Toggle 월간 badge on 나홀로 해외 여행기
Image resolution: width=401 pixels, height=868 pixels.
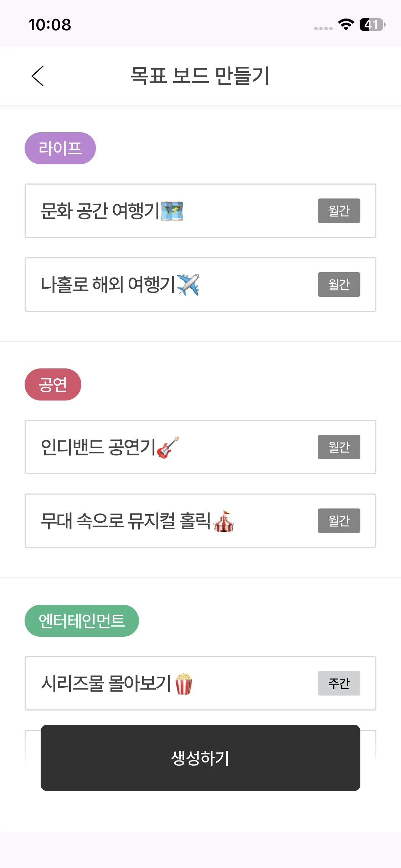(339, 285)
